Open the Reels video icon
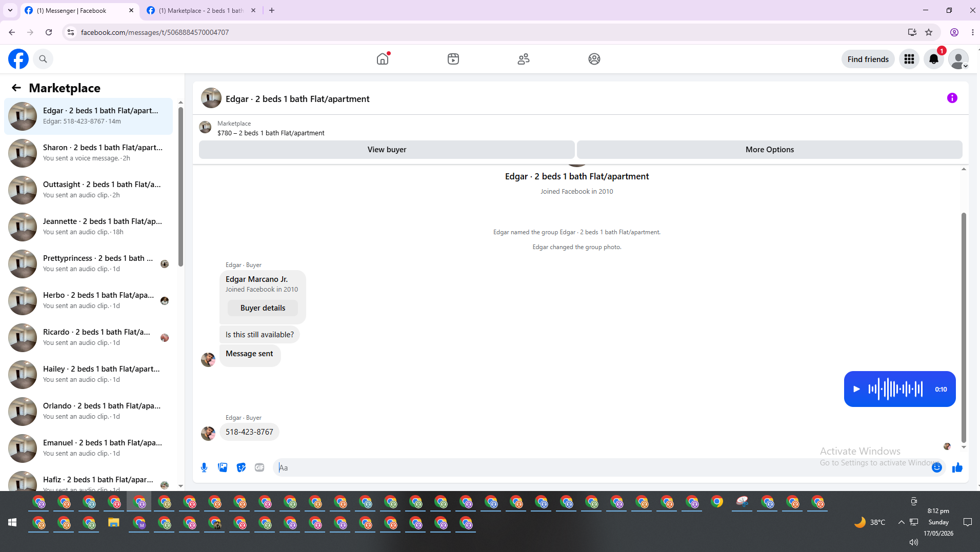Screen dimensions: 980x552 [x=453, y=59]
